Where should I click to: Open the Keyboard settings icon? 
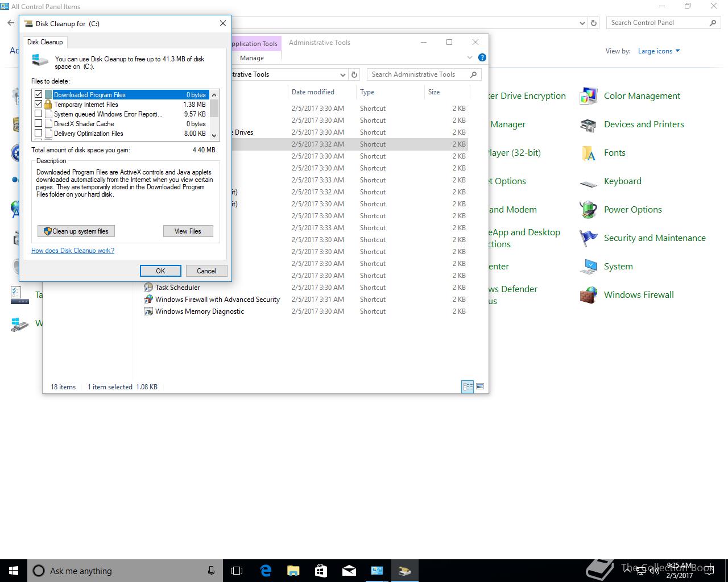tap(588, 184)
